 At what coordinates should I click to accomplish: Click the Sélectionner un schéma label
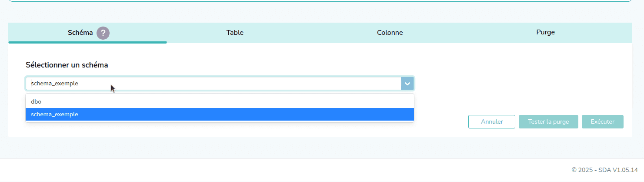(x=67, y=65)
